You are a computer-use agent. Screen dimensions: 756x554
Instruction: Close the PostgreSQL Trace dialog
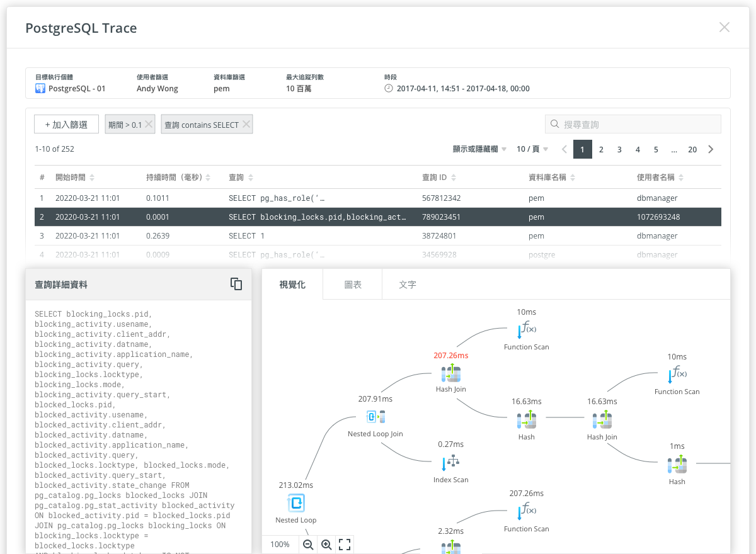(x=724, y=27)
